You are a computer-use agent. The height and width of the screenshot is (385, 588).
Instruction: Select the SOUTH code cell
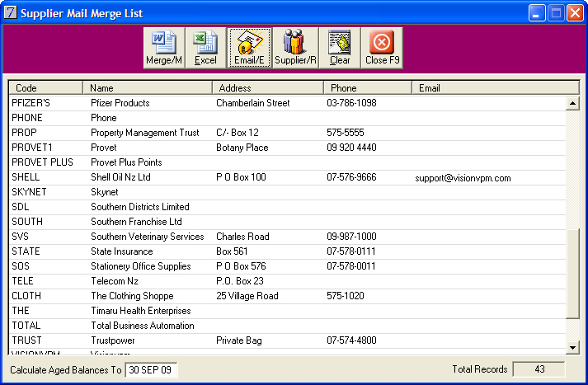[27, 222]
